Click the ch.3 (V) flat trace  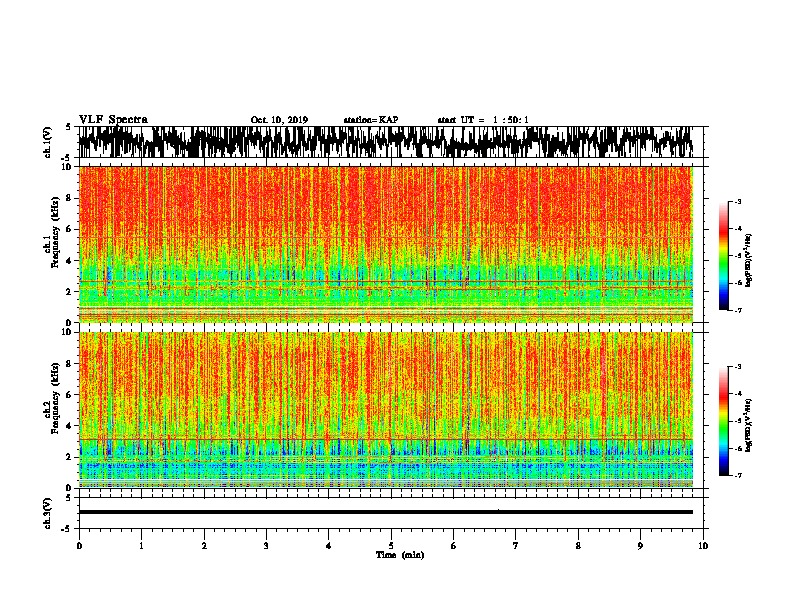(x=386, y=512)
